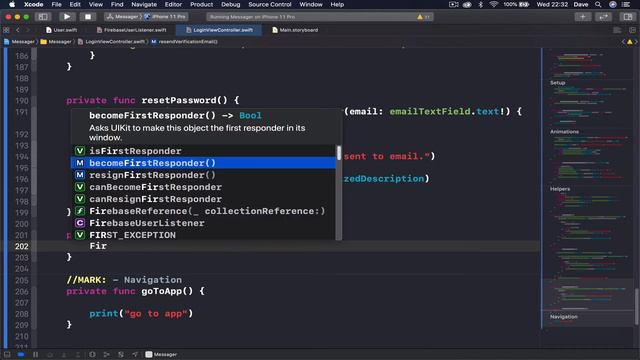Image resolution: width=640 pixels, height=360 pixels.
Task: Toggle breakpoints activation blue icon
Action: point(21,354)
